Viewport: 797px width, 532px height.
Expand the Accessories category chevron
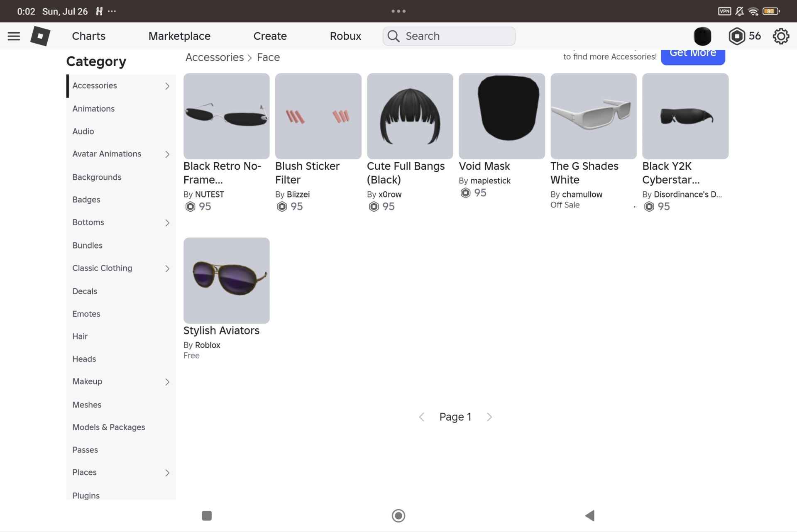[167, 86]
